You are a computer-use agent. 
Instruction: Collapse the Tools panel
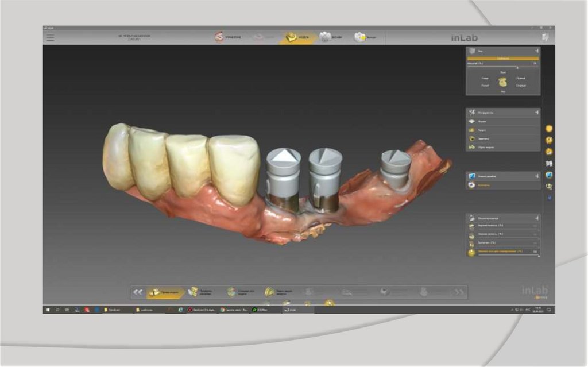(x=536, y=113)
